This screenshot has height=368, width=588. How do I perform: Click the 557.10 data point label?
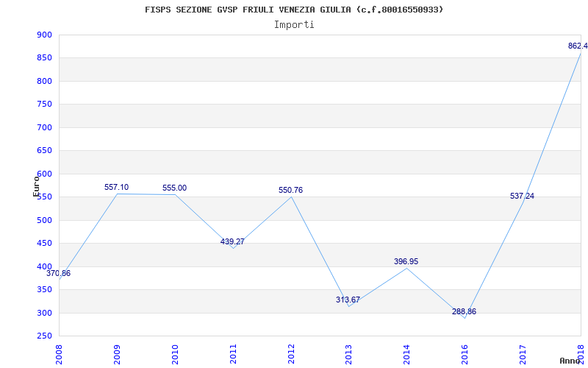coord(116,187)
